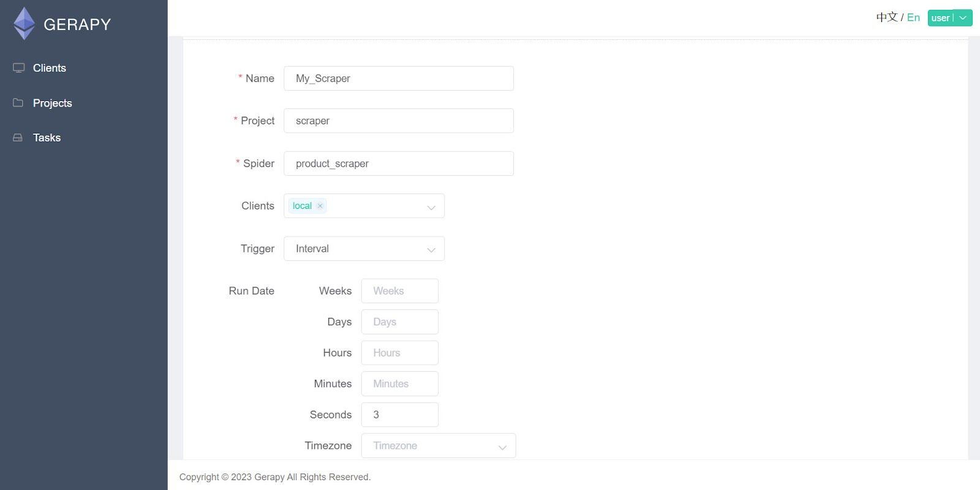Click the Clients monitor icon in sidebar
The height and width of the screenshot is (490, 980).
pyautogui.click(x=18, y=68)
